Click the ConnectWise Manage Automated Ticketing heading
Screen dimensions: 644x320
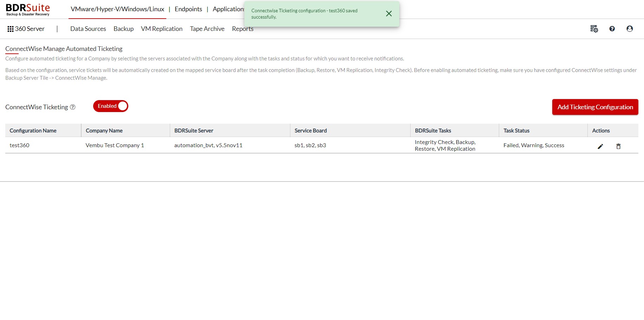(64, 49)
